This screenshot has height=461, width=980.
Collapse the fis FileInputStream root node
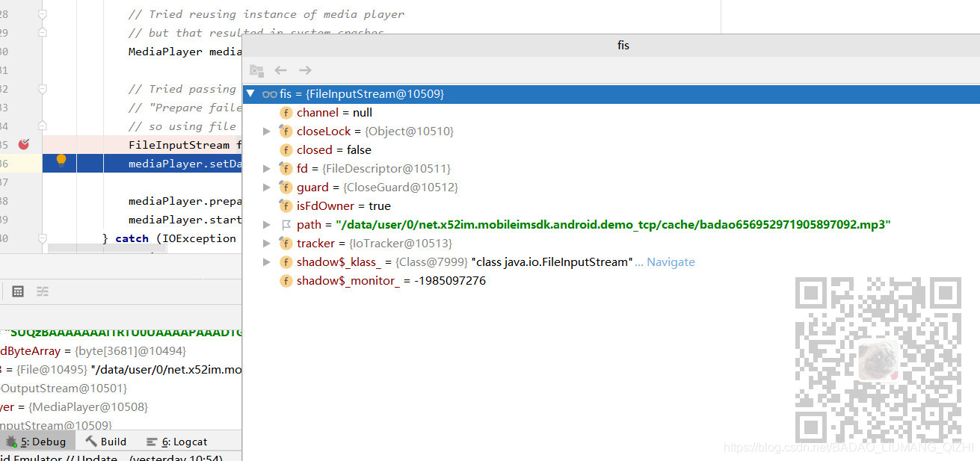click(x=250, y=93)
